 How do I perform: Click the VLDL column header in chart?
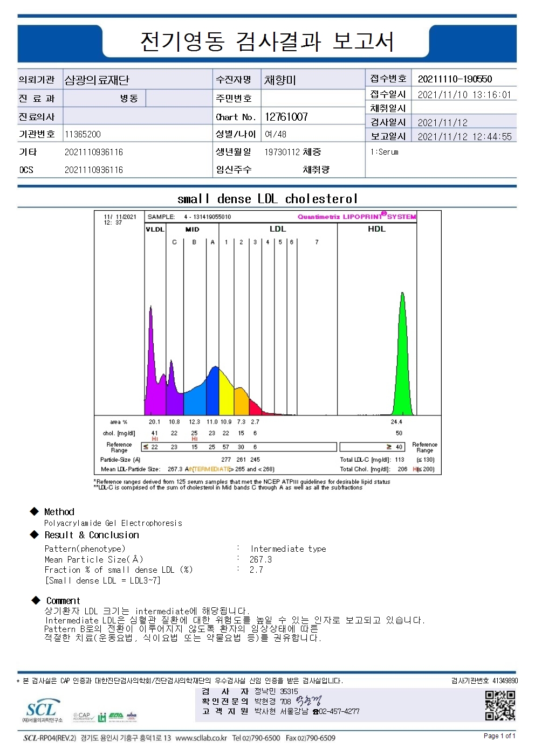(x=155, y=230)
